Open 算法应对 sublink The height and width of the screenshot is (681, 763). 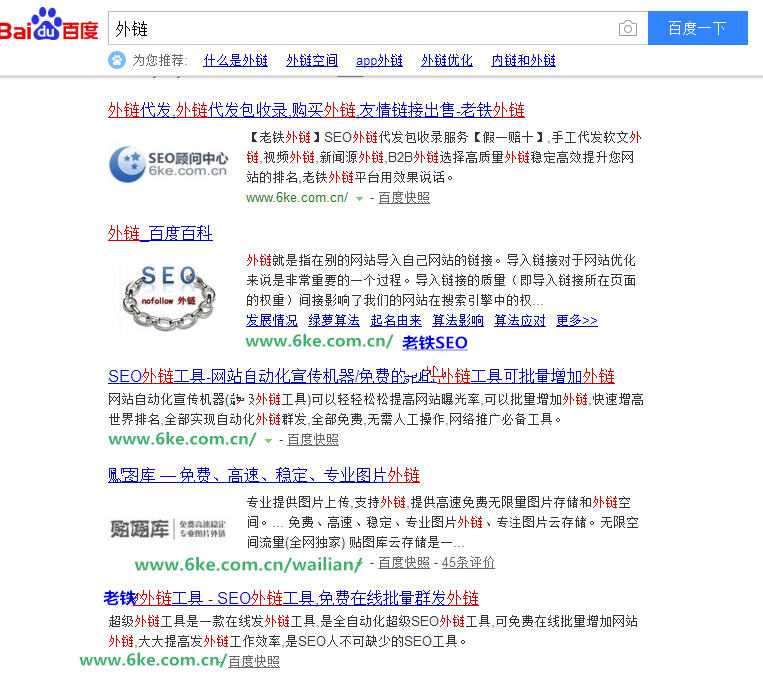(520, 320)
